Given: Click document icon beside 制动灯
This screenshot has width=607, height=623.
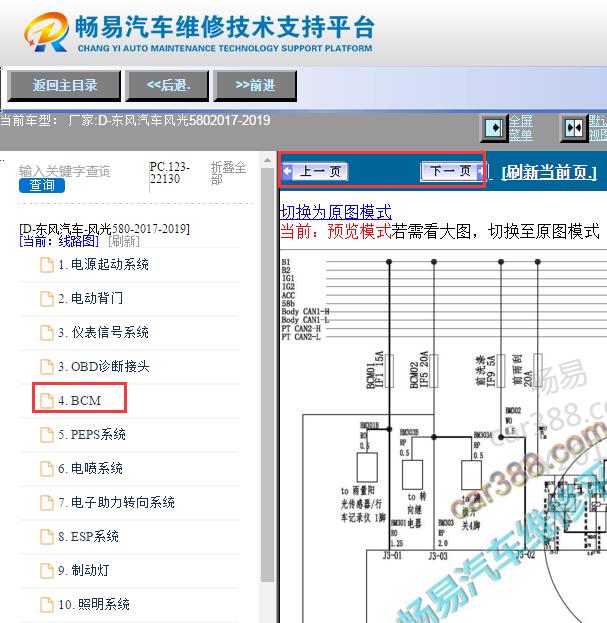Looking at the screenshot, I should (x=47, y=571).
